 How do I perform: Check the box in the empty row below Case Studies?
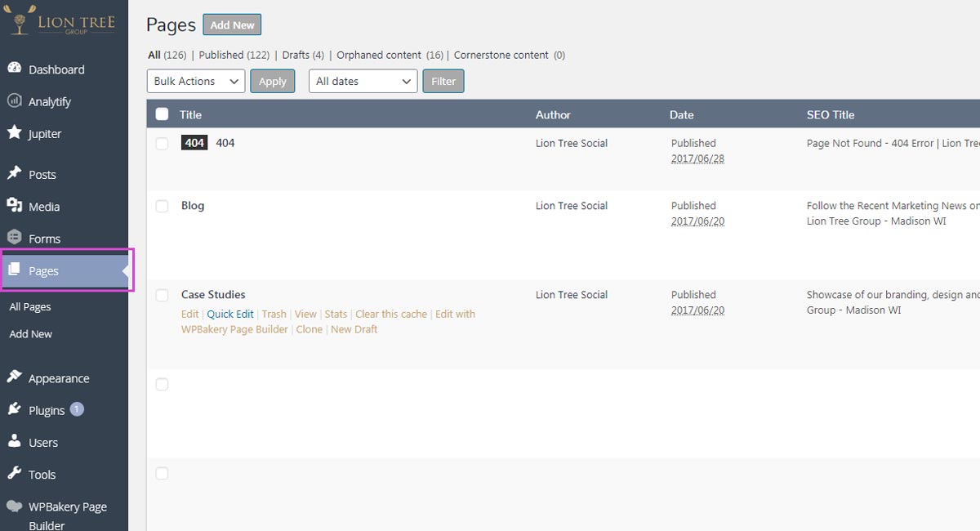[x=162, y=384]
